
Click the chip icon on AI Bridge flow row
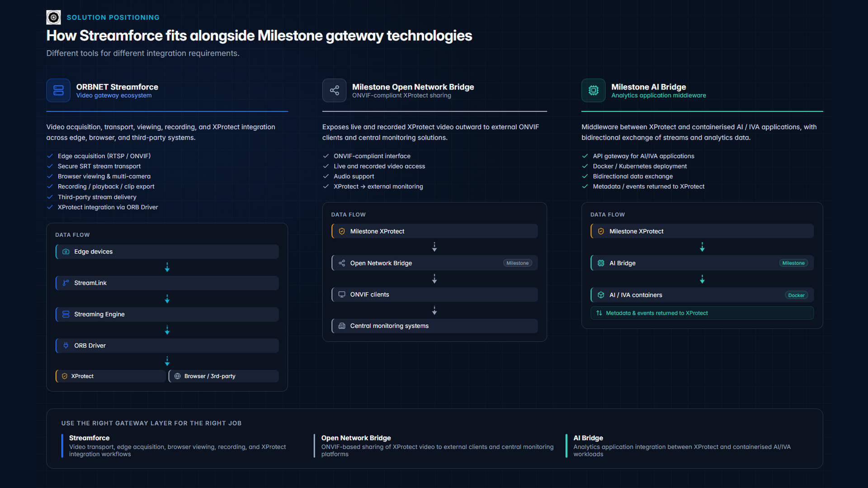[x=601, y=263]
